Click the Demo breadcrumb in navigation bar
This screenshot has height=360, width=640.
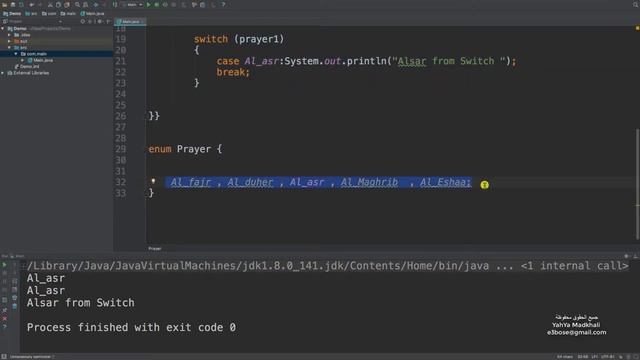[12, 13]
